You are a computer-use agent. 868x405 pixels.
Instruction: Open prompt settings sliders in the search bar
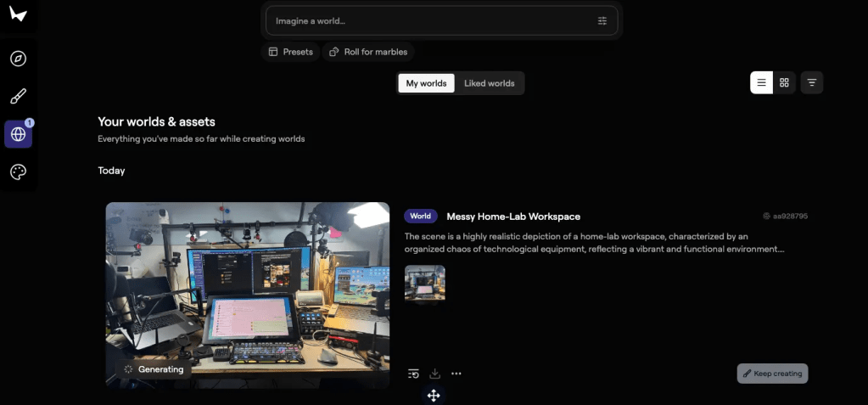602,20
